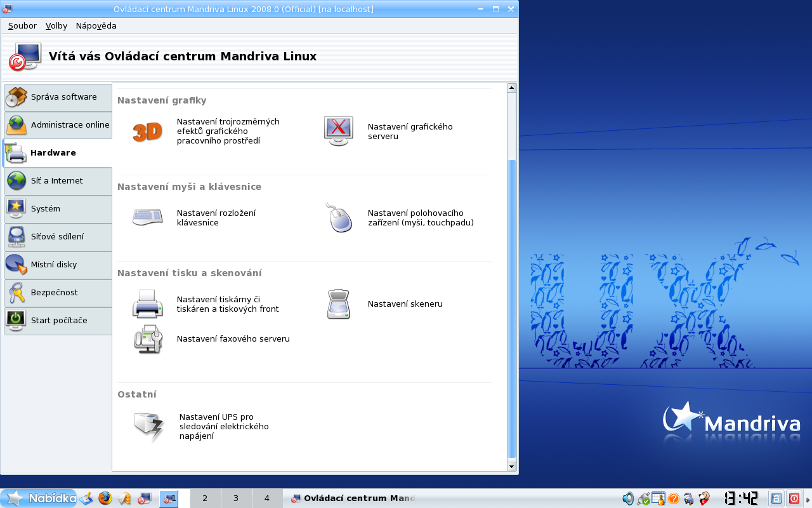Click Ovládací centrum taskbar window entry

[x=353, y=498]
